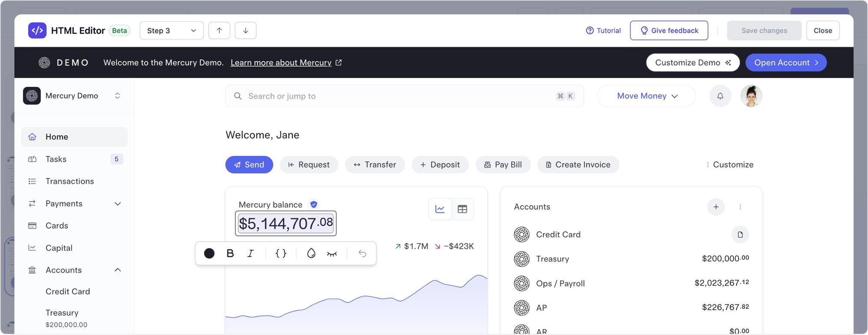This screenshot has width=868, height=335.
Task: Click Open Account button
Action: pyautogui.click(x=786, y=62)
